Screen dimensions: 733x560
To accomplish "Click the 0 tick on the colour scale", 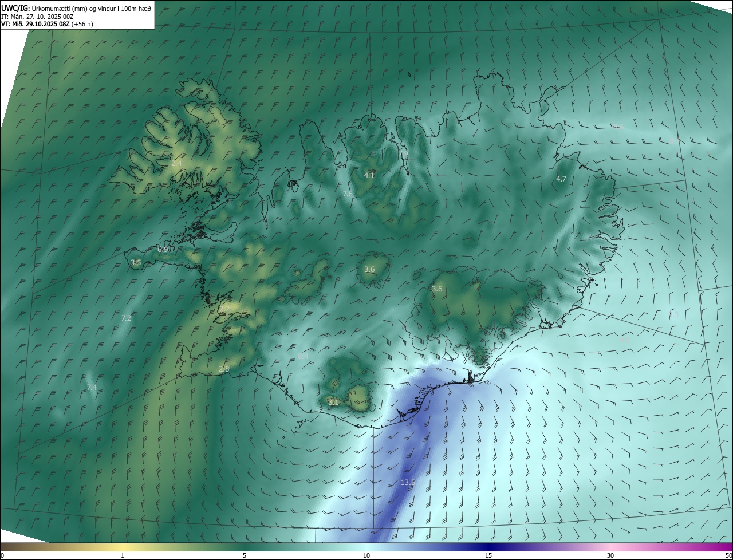I will tap(2, 555).
